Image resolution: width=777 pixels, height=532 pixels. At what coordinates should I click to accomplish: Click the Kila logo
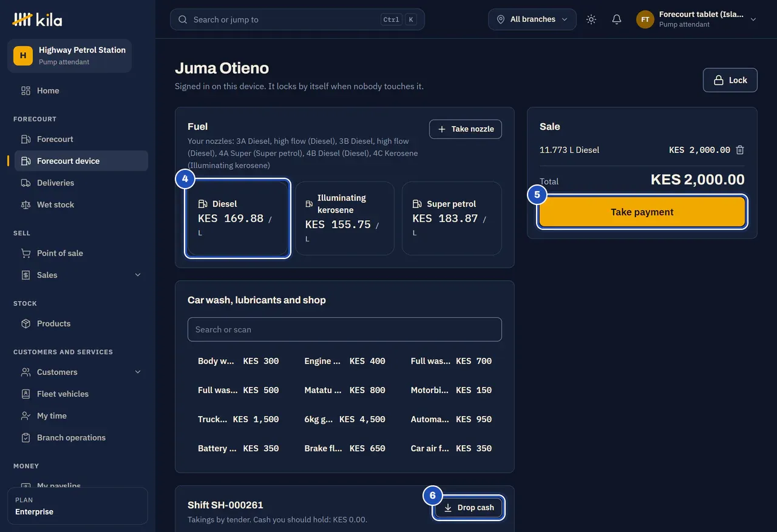tap(37, 19)
